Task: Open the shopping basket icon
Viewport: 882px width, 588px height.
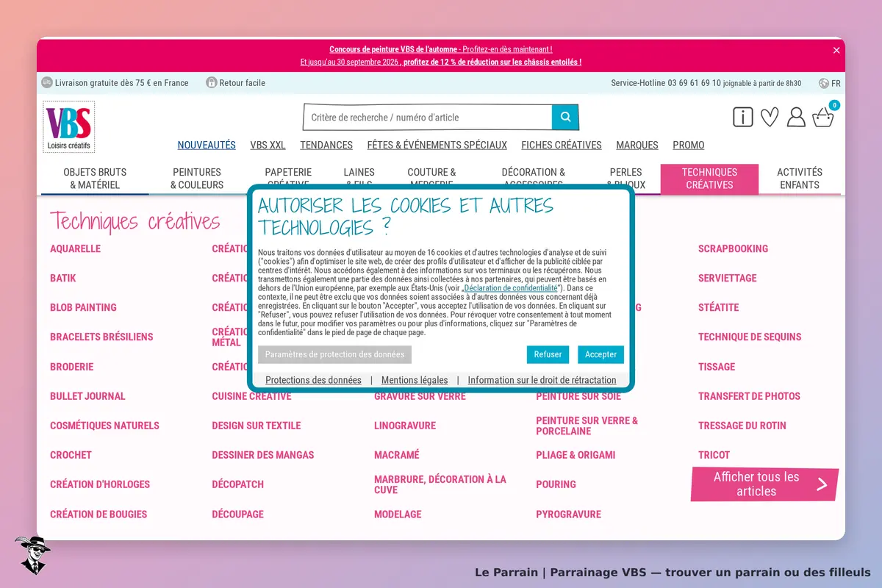Action: (824, 116)
